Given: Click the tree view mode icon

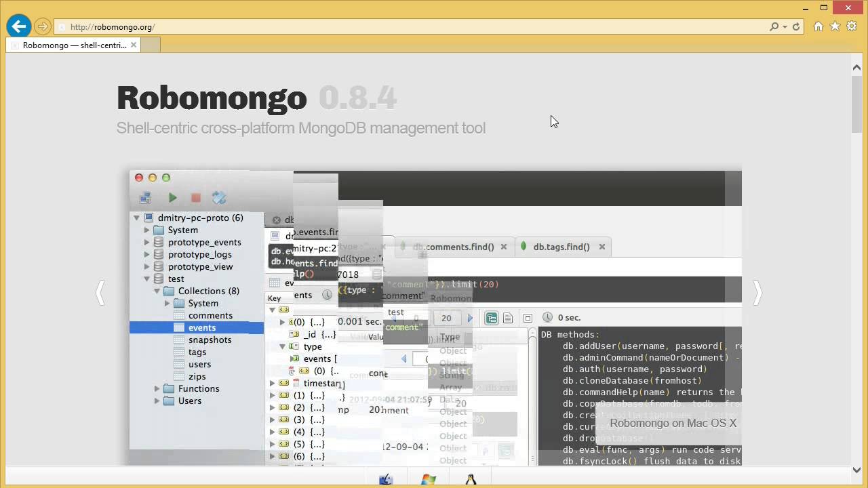Looking at the screenshot, I should click(492, 318).
